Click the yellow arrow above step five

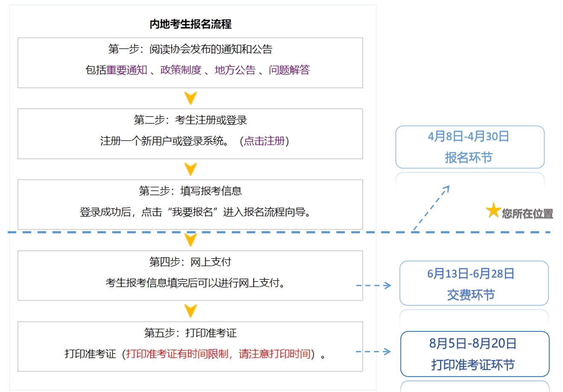coord(190,311)
